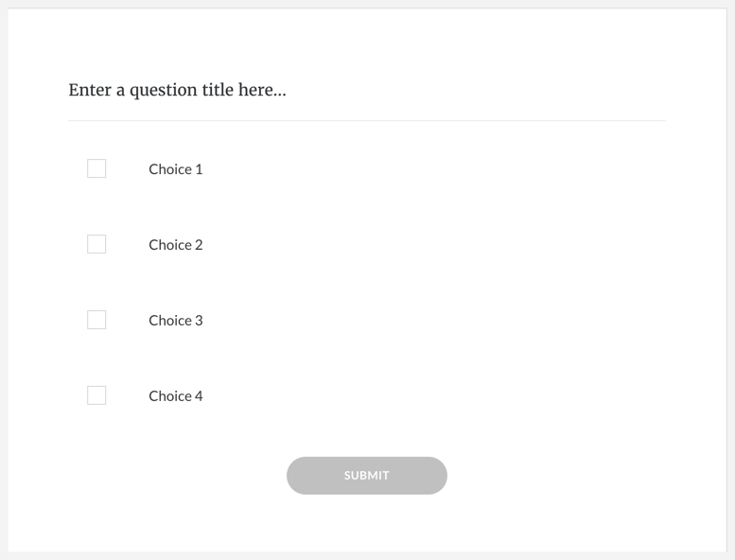Select the Choice 4 checkbox
735x560 pixels.
pos(96,395)
